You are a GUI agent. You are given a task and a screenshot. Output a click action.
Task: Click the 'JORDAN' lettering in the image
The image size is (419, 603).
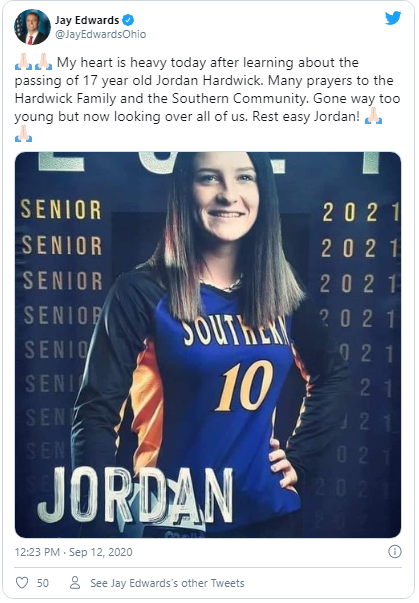pyautogui.click(x=135, y=496)
